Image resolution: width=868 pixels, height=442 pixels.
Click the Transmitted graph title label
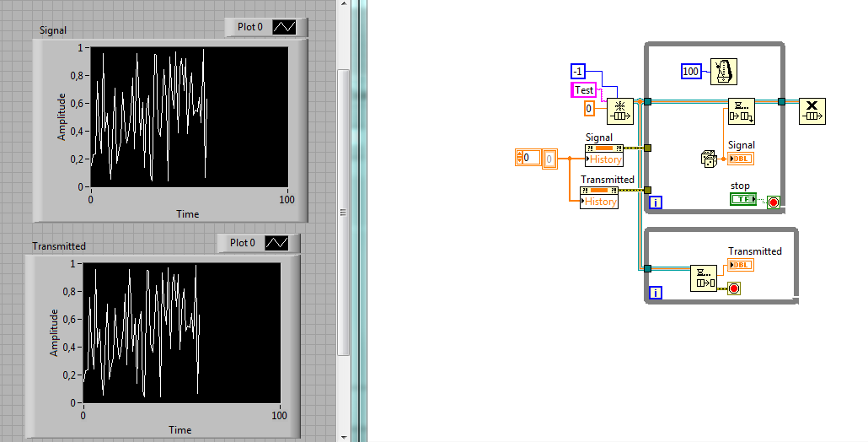pos(59,246)
